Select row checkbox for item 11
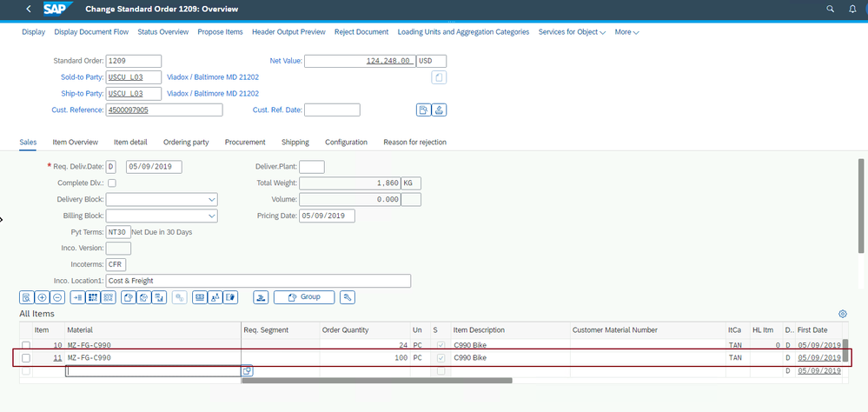This screenshot has width=868, height=412. 26,358
